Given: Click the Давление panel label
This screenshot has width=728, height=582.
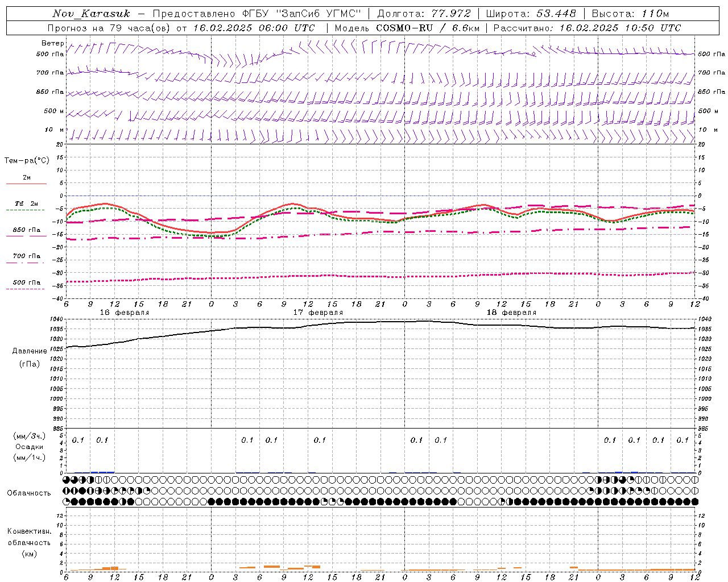Looking at the screenshot, I should (x=30, y=351).
